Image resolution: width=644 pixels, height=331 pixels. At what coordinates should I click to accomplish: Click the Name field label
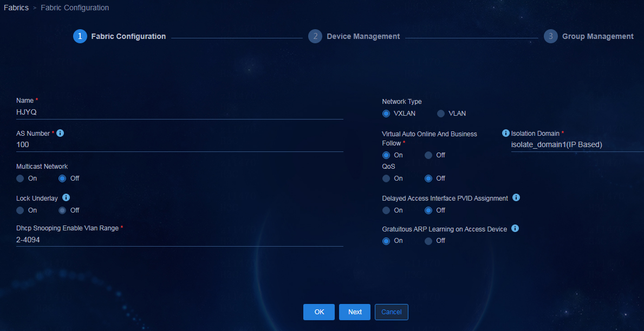[x=25, y=101]
